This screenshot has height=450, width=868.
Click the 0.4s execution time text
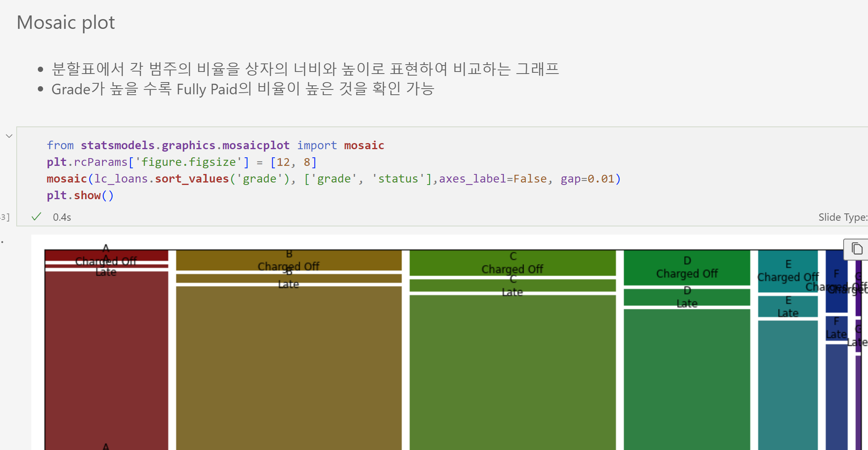point(62,217)
